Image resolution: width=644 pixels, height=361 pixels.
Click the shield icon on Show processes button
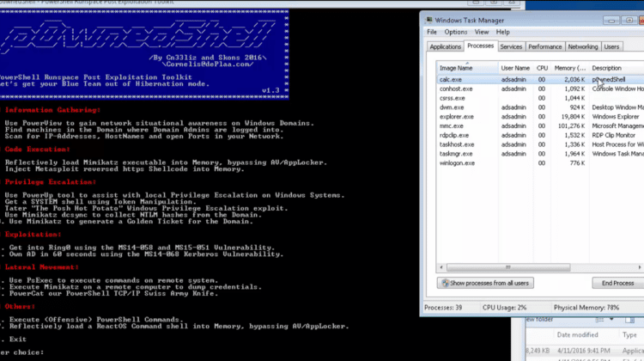445,283
